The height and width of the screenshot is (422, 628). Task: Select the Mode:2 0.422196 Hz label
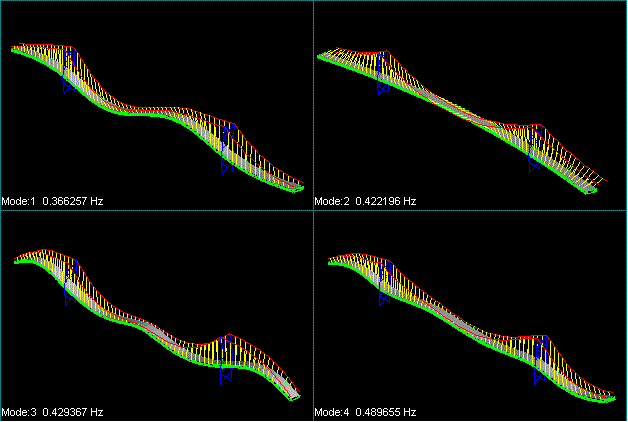pyautogui.click(x=365, y=201)
